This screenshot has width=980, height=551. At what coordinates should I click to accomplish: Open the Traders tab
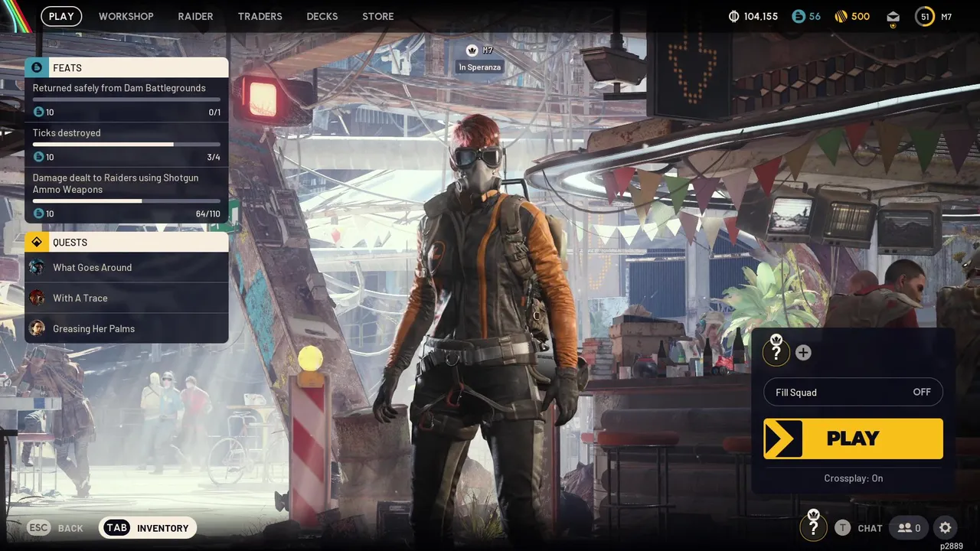point(260,16)
